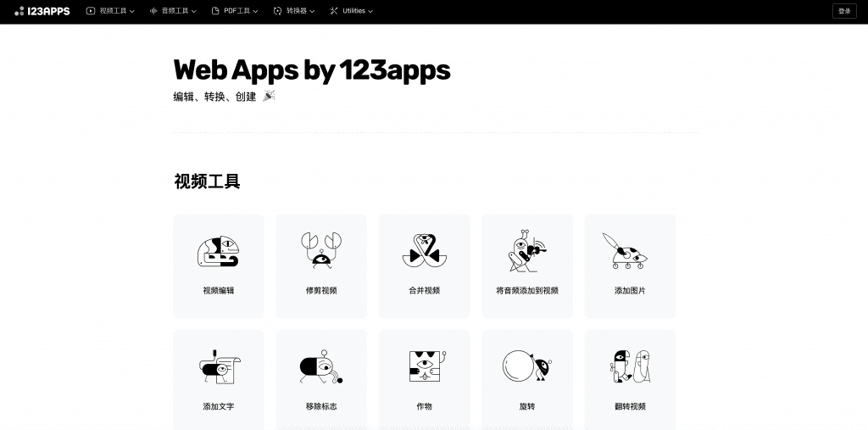Click the 视频工具 section heading
The height and width of the screenshot is (430, 868).
[x=207, y=181]
